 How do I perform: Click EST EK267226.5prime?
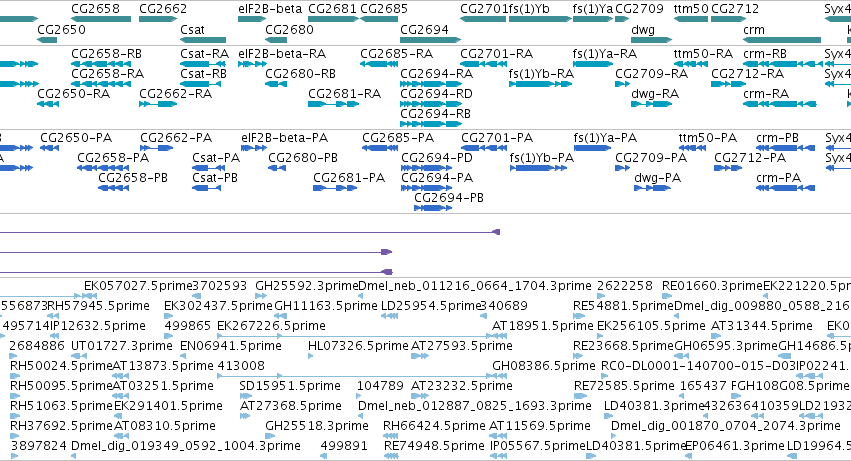271,326
